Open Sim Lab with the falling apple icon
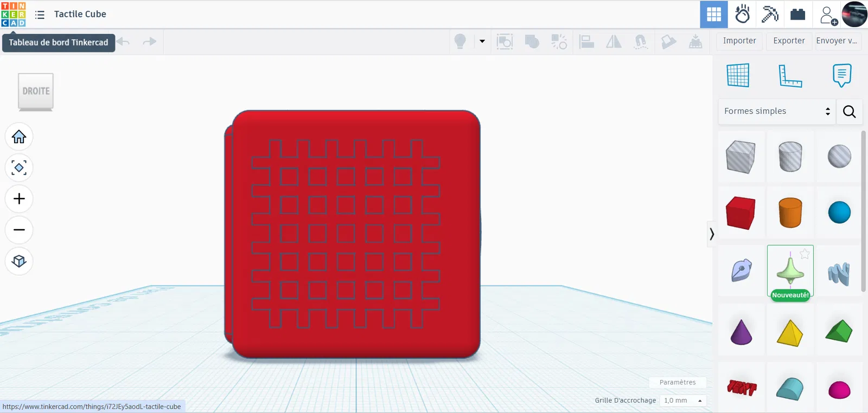The image size is (868, 413). pos(742,14)
